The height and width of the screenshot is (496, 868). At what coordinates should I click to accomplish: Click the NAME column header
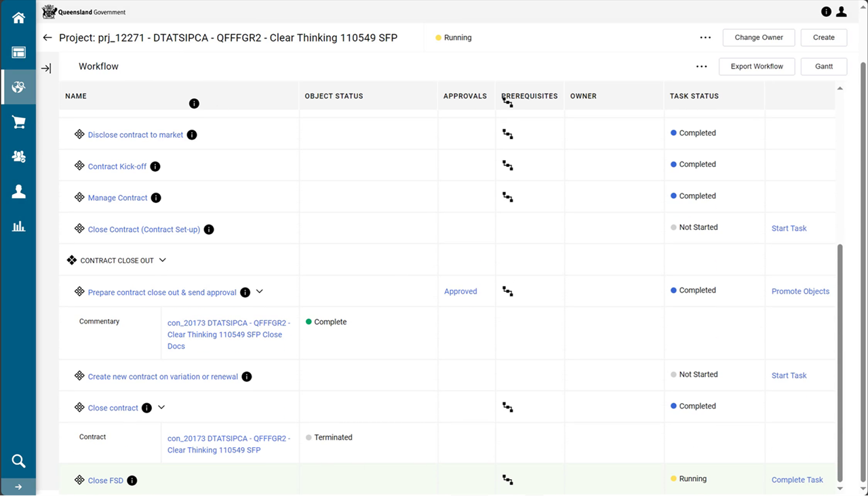click(76, 96)
